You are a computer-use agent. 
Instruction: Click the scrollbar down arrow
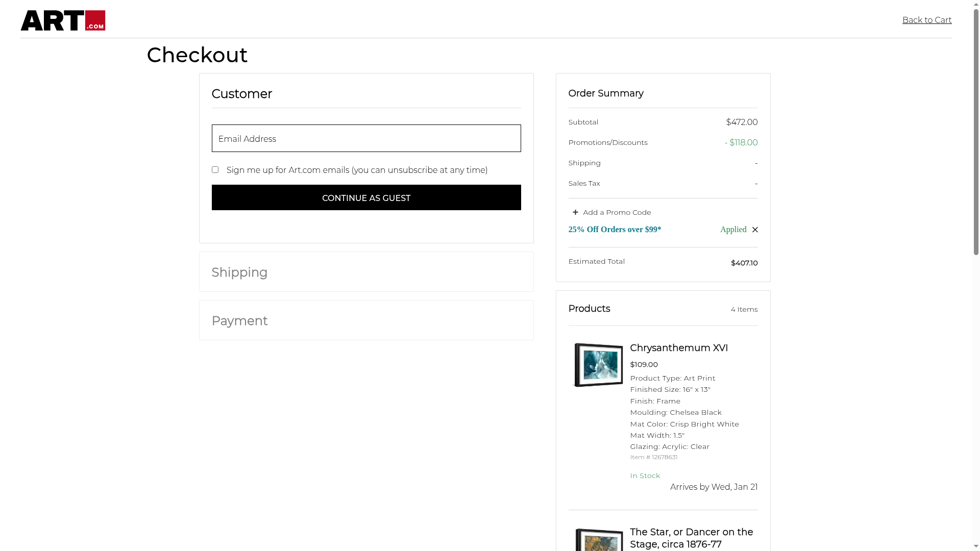(x=976, y=546)
